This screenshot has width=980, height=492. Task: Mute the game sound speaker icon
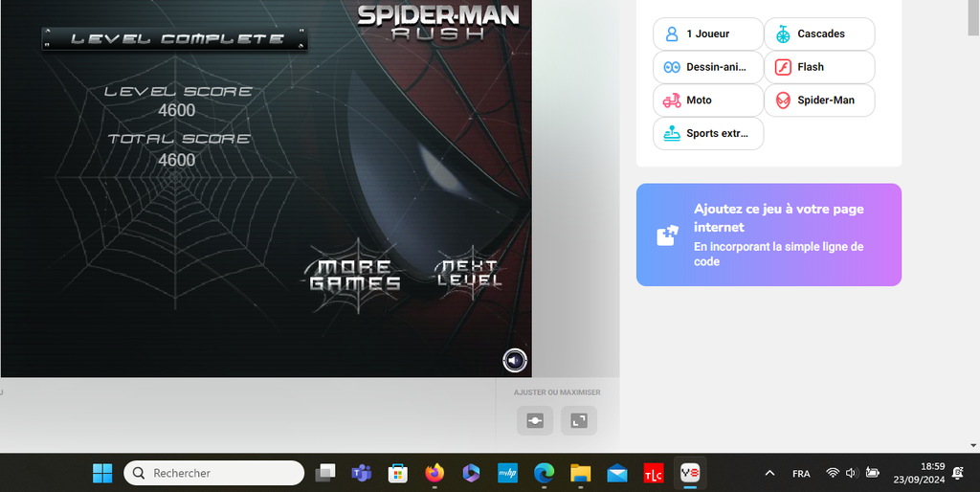click(514, 360)
